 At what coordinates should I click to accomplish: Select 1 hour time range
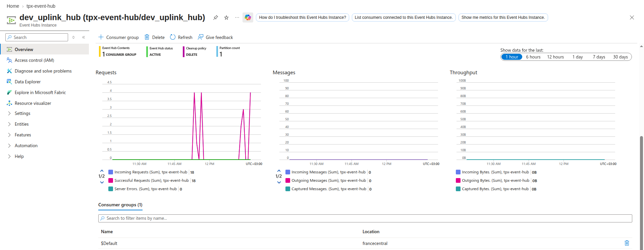click(x=512, y=57)
